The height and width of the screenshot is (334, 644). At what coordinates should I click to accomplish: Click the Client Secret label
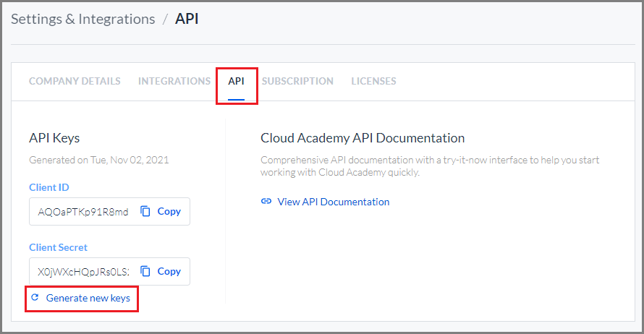click(59, 247)
